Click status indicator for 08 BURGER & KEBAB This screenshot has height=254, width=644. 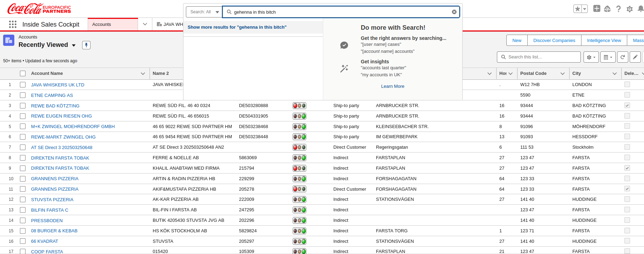(299, 231)
